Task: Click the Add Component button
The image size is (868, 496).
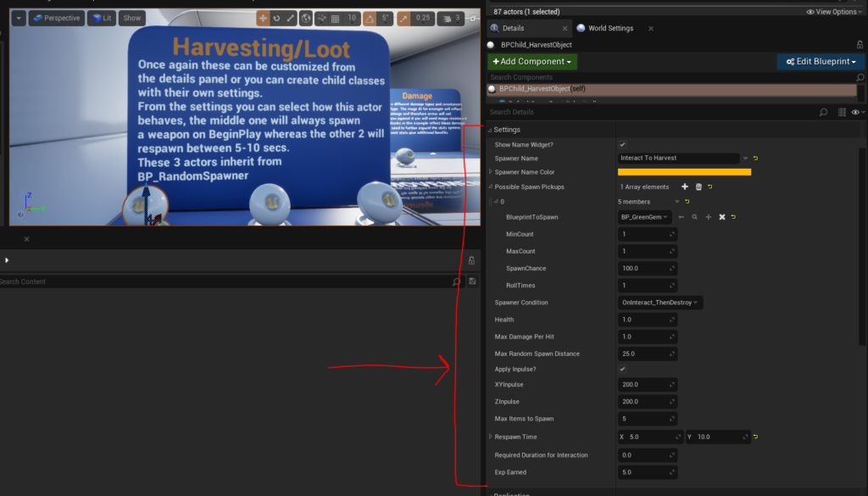Action: coord(532,62)
